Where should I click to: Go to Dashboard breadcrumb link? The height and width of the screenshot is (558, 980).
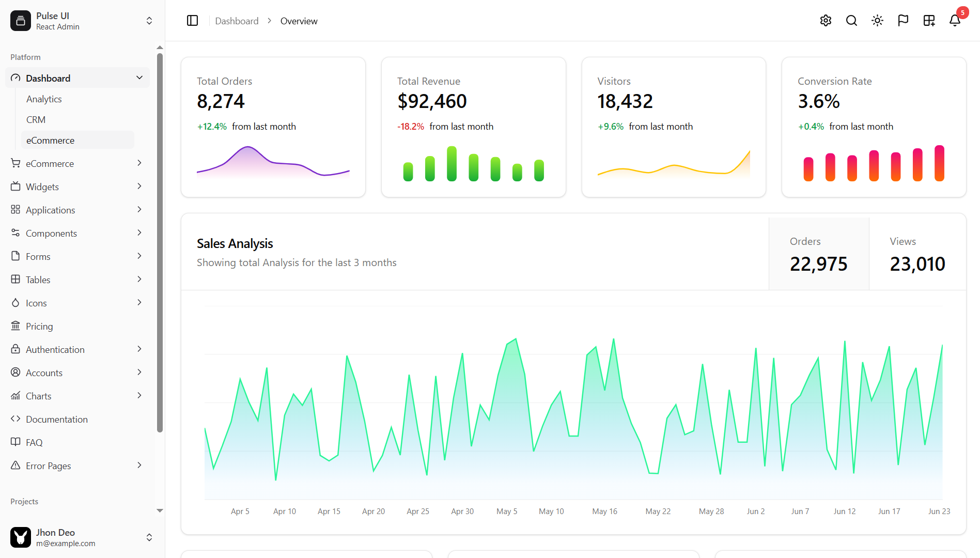coord(237,21)
